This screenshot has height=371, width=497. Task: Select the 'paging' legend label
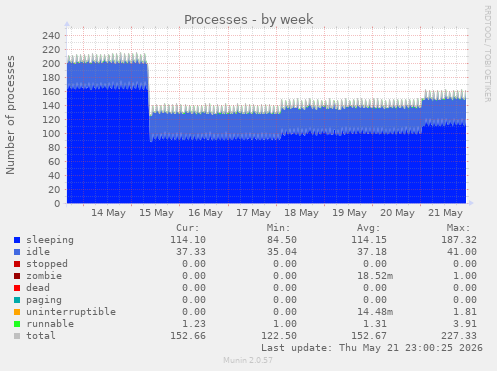click(44, 300)
